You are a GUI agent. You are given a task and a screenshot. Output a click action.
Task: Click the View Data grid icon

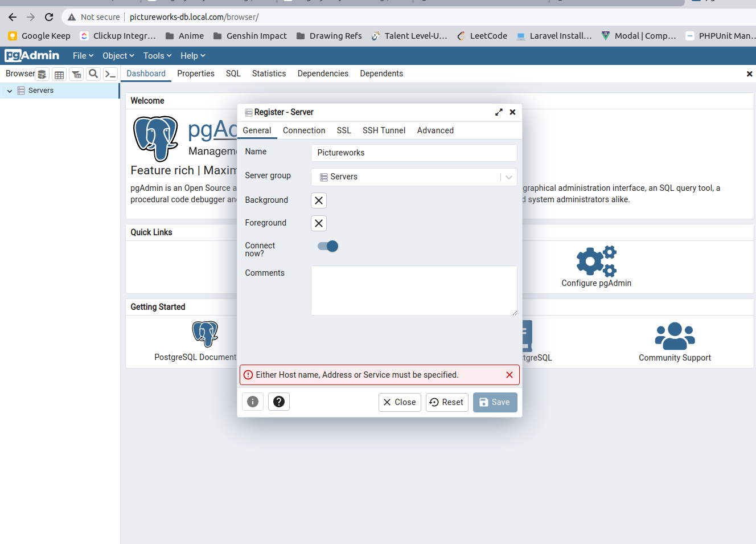coord(59,74)
